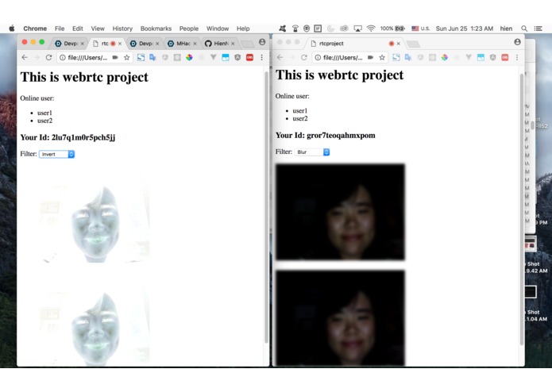Viewport: 552px width, 392px height.
Task: Click bottom blurred video in right window
Action: [x=340, y=318]
